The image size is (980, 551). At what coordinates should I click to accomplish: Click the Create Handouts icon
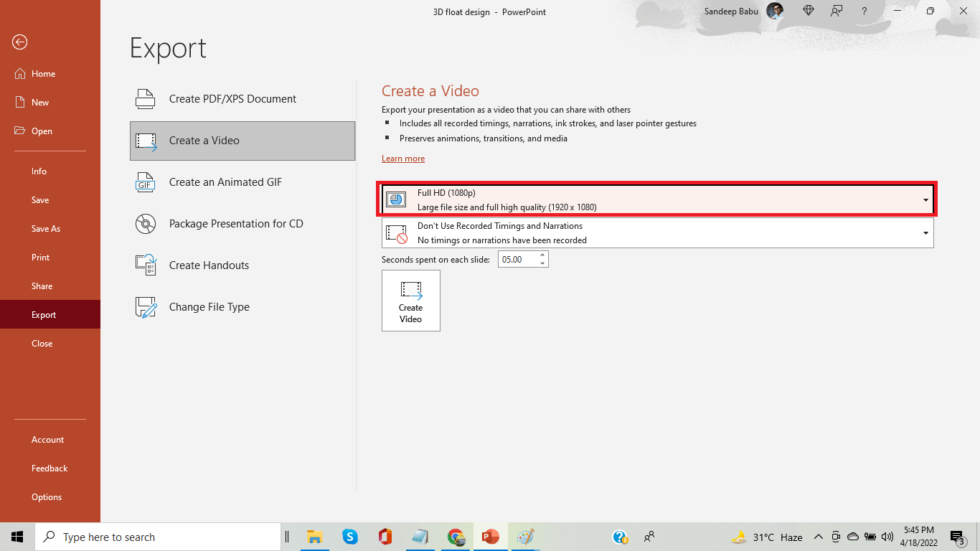tap(146, 265)
